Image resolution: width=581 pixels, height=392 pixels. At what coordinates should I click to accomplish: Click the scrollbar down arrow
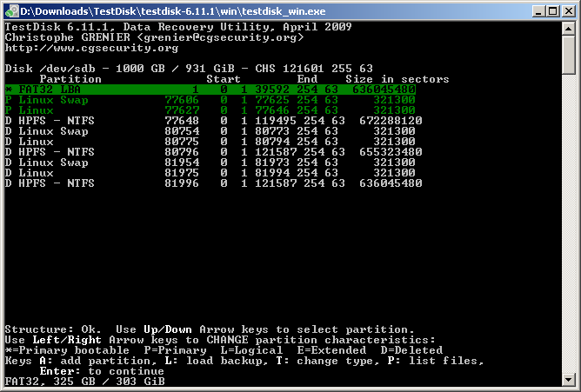pos(568,380)
